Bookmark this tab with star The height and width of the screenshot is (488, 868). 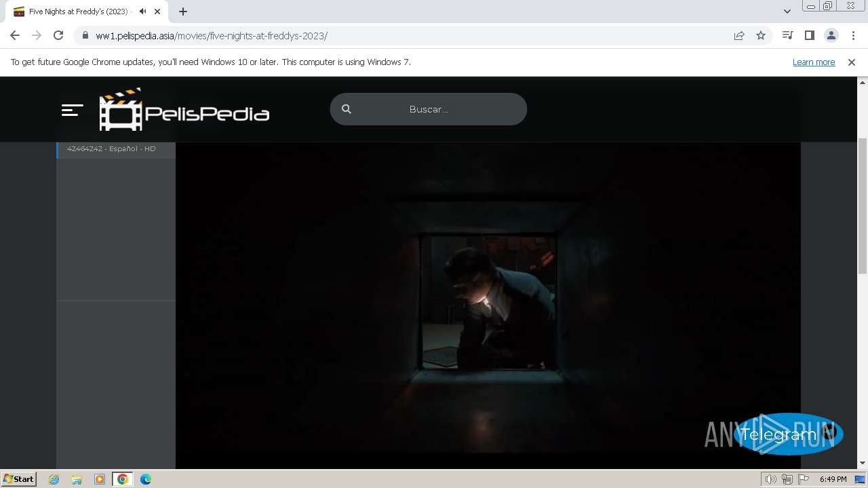point(761,36)
